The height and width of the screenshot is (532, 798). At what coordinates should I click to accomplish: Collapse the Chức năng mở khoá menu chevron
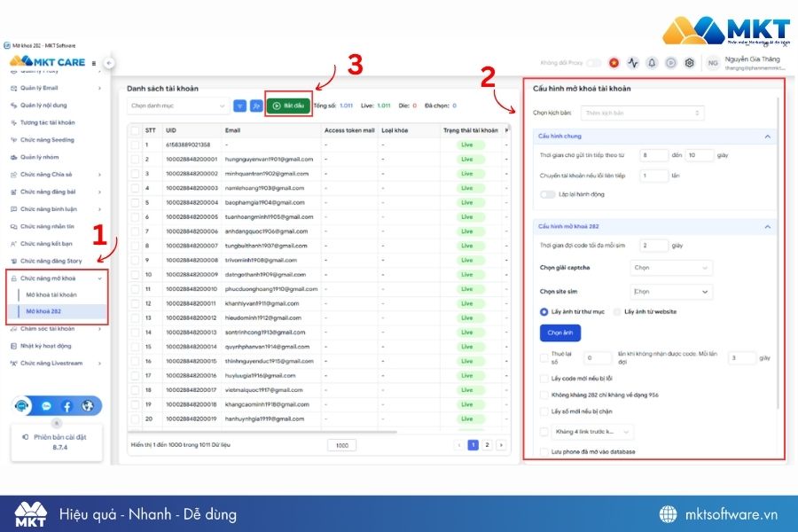(x=99, y=278)
